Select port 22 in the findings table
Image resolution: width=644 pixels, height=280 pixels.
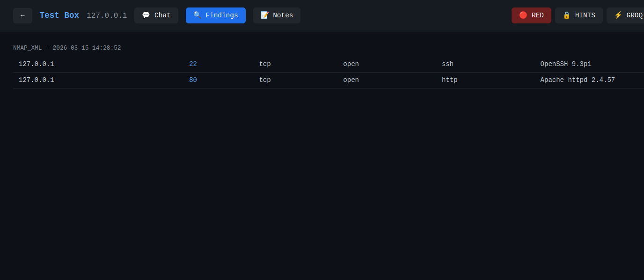click(193, 64)
